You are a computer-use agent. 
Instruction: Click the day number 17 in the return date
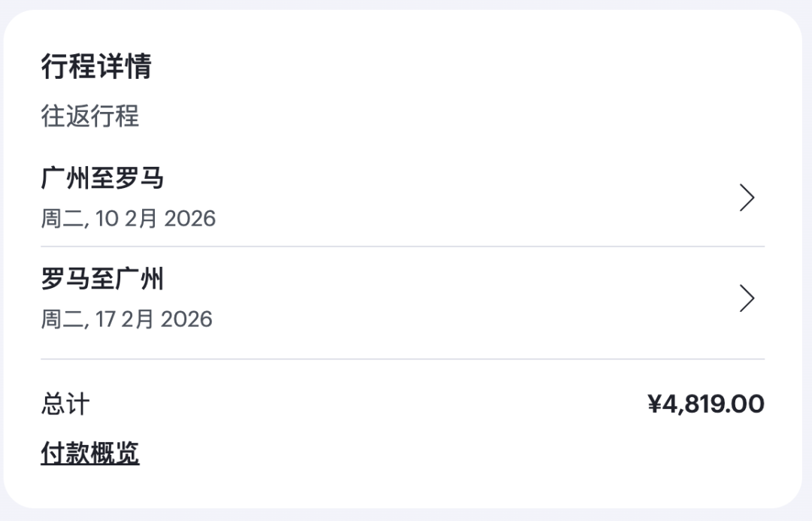click(106, 319)
